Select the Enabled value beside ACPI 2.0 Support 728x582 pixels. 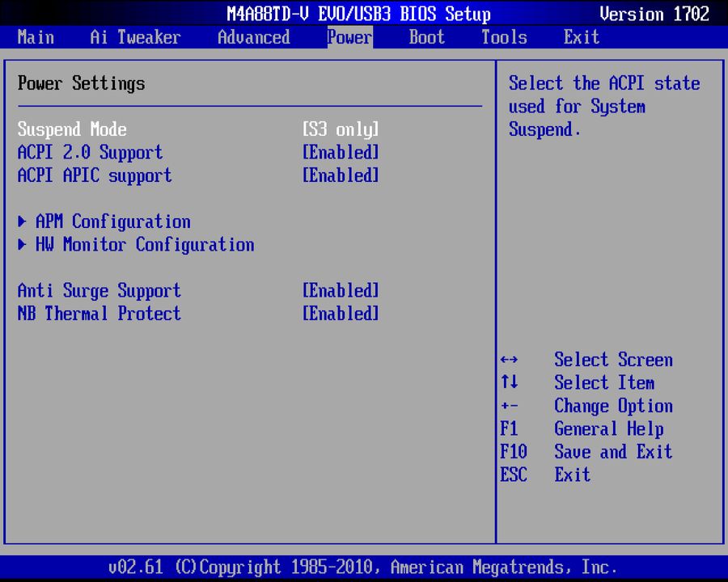tap(340, 152)
